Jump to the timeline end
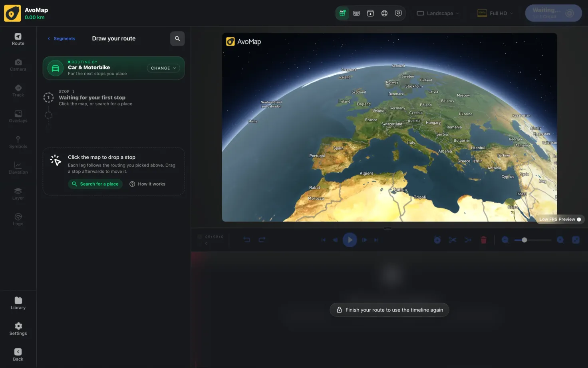Image resolution: width=588 pixels, height=368 pixels. [x=376, y=240]
